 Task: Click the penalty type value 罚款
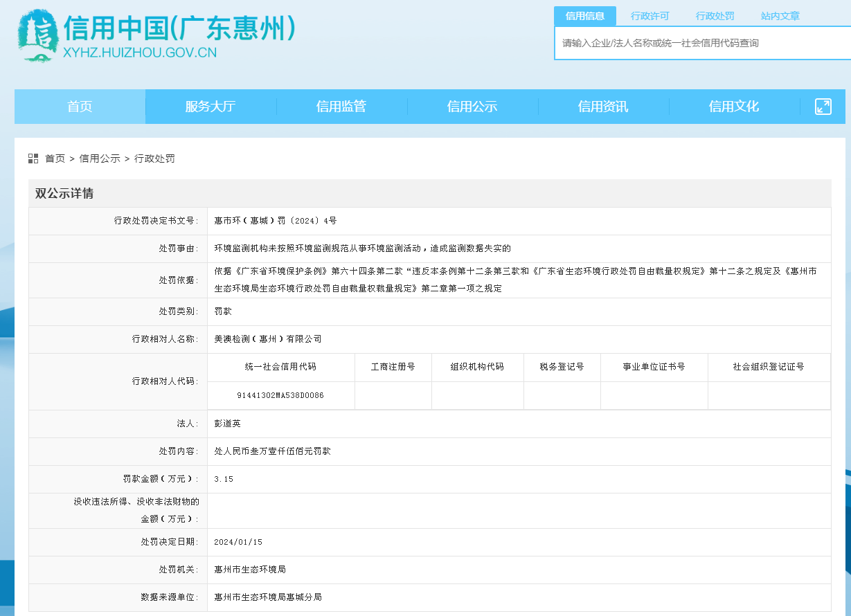click(223, 311)
